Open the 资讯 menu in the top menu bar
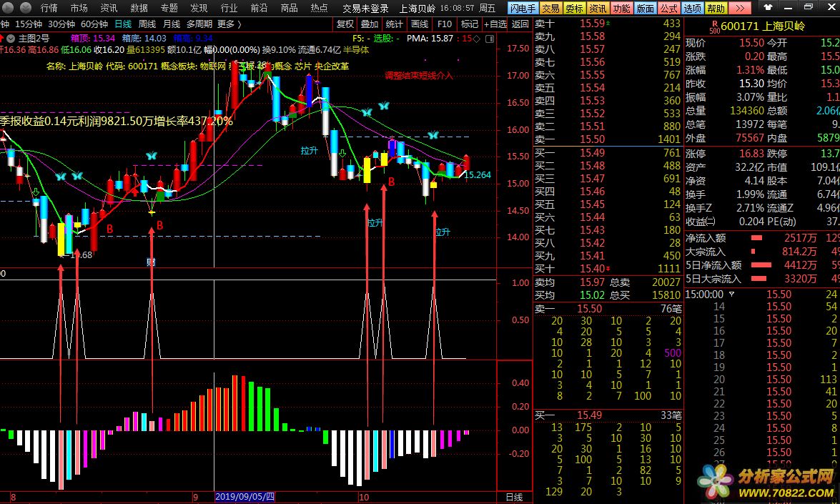The width and height of the screenshot is (840, 504). [109, 8]
